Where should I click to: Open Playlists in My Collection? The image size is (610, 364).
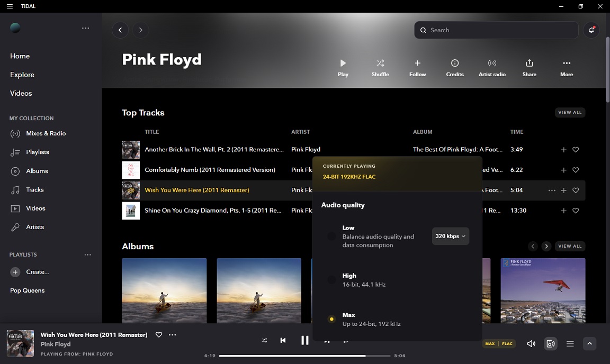(x=30, y=152)
